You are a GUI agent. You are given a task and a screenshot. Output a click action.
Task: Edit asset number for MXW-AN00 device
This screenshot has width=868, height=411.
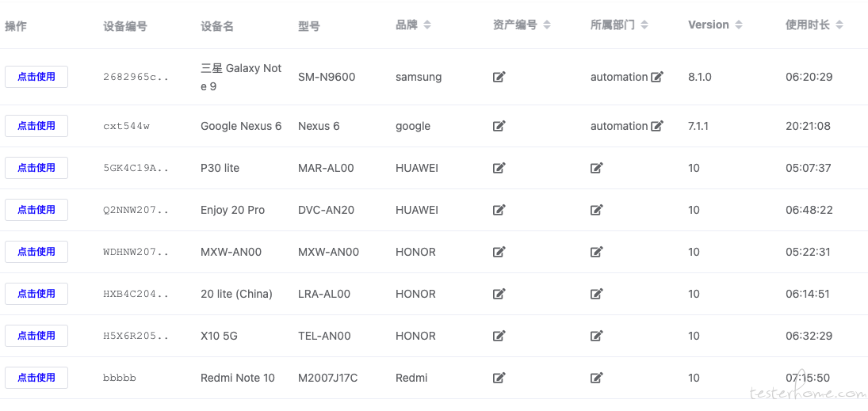pos(499,252)
